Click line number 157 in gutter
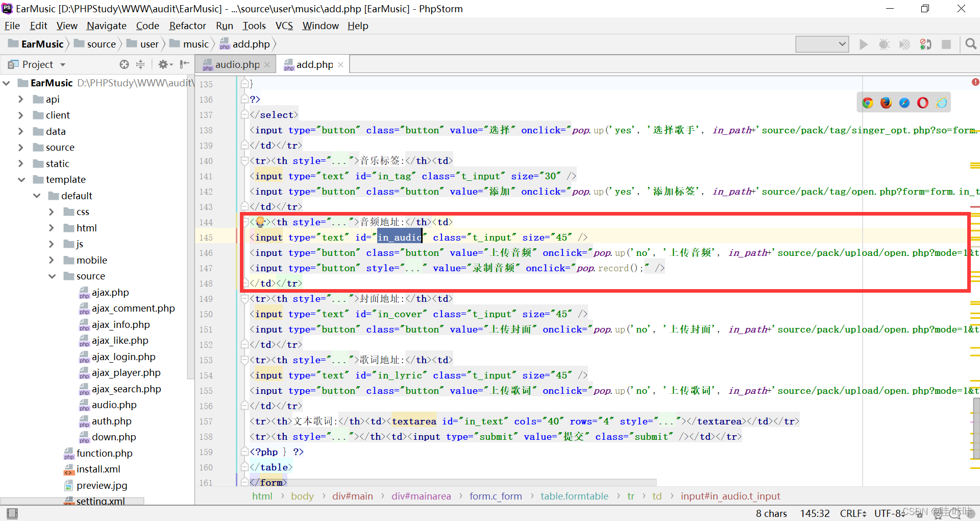Viewport: 980px width, 521px height. click(x=206, y=421)
